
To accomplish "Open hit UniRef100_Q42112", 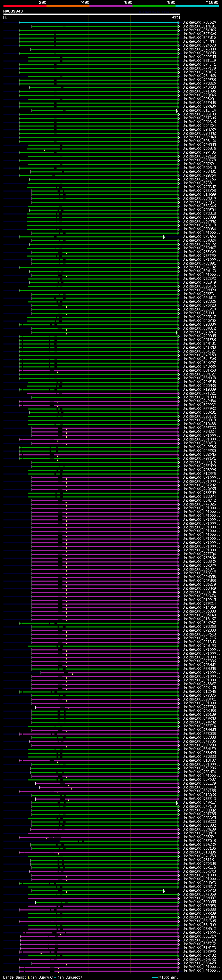I will [199, 156].
